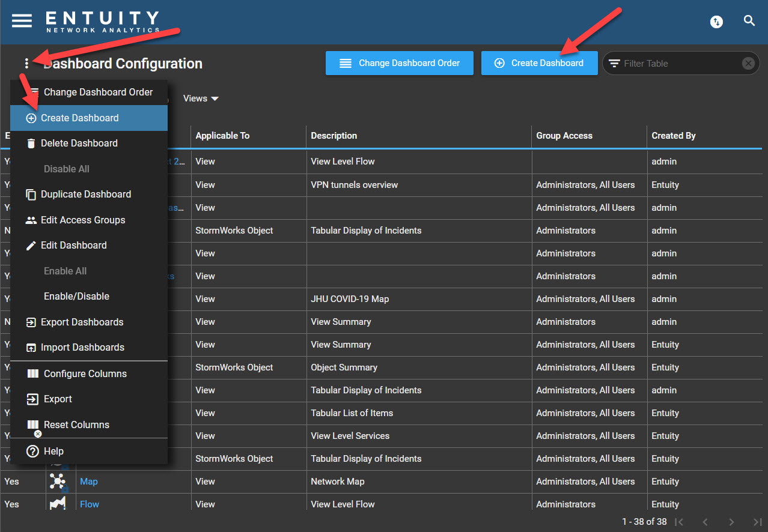This screenshot has width=768, height=532.
Task: Choose Delete Dashboard from the menu
Action: tap(79, 144)
